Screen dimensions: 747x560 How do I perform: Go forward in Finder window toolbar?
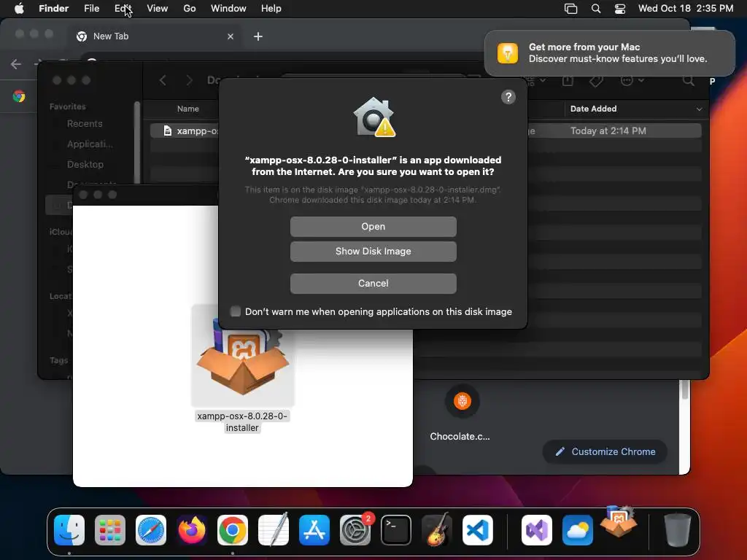pyautogui.click(x=189, y=80)
